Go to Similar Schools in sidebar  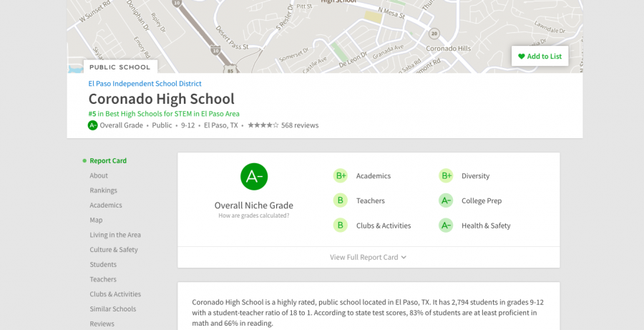[112, 309]
